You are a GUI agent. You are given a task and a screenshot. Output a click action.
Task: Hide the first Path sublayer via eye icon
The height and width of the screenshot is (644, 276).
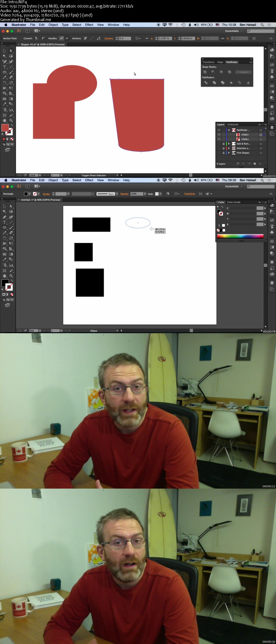click(219, 135)
